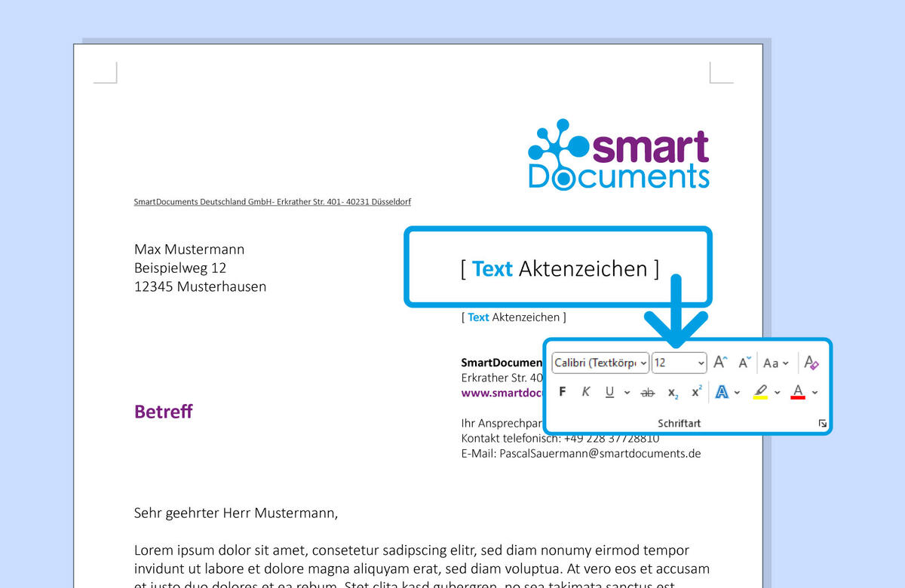
Task: Expand the font color arrow
Action: (x=814, y=393)
